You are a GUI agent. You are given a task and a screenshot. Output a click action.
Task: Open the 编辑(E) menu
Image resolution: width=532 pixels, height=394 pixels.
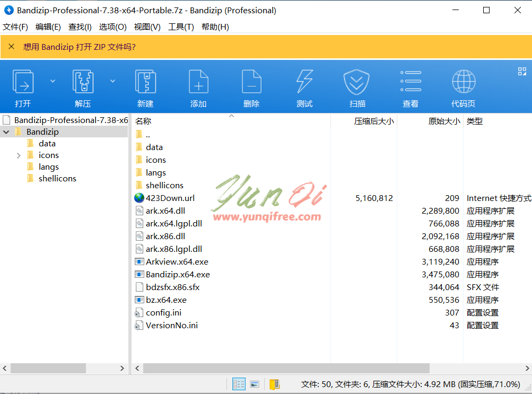(x=48, y=27)
